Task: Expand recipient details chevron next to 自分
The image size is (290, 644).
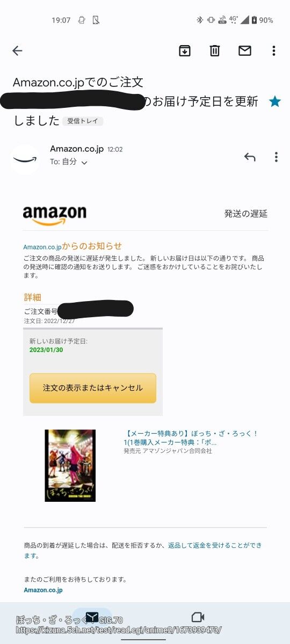Action: point(84,162)
